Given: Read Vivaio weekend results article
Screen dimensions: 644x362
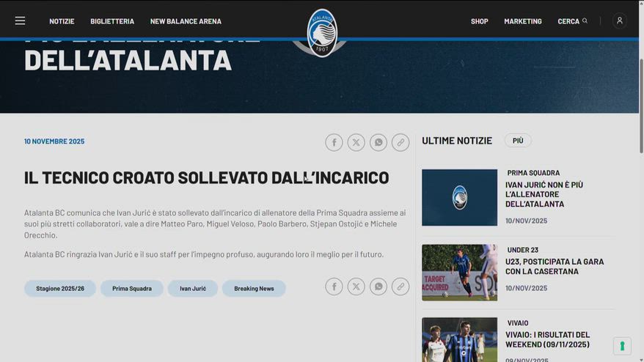Looking at the screenshot, I should (x=547, y=339).
